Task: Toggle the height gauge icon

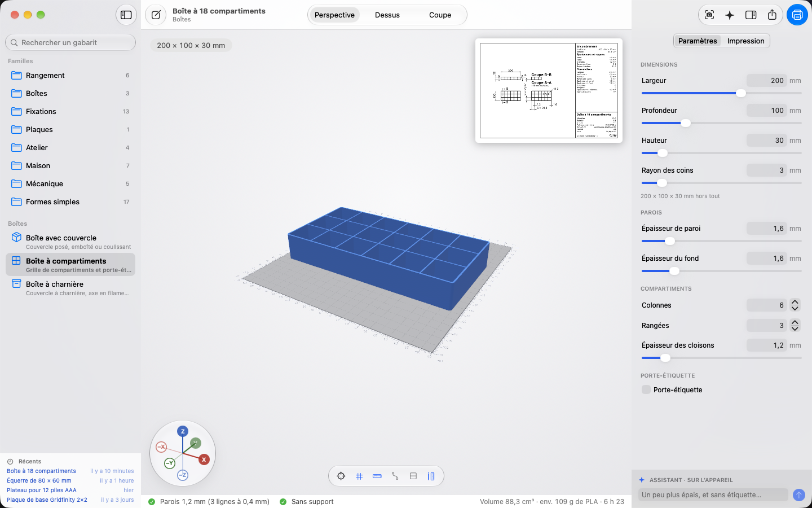Action: click(x=431, y=476)
